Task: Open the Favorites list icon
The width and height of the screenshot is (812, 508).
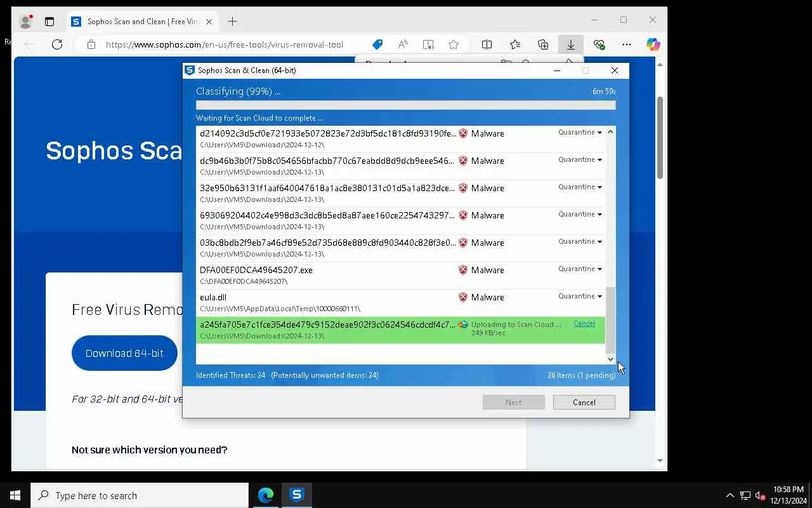Action: tap(515, 44)
